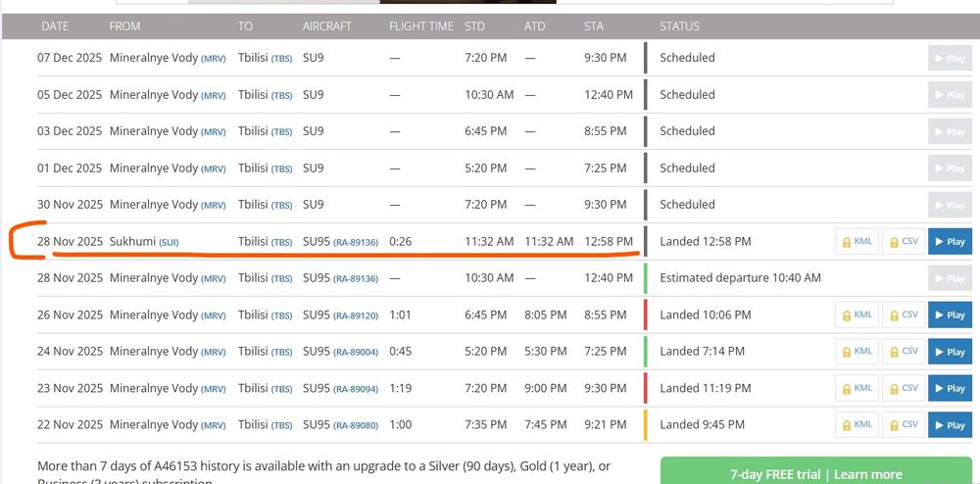Click the disabled Play button for Estimated departure row
Image resolution: width=980 pixels, height=484 pixels.
950,278
